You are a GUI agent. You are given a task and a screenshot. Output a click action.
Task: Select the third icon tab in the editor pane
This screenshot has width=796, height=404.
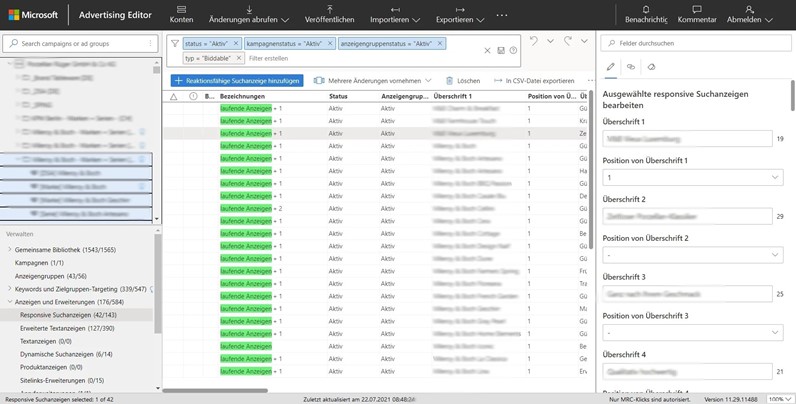pyautogui.click(x=651, y=67)
